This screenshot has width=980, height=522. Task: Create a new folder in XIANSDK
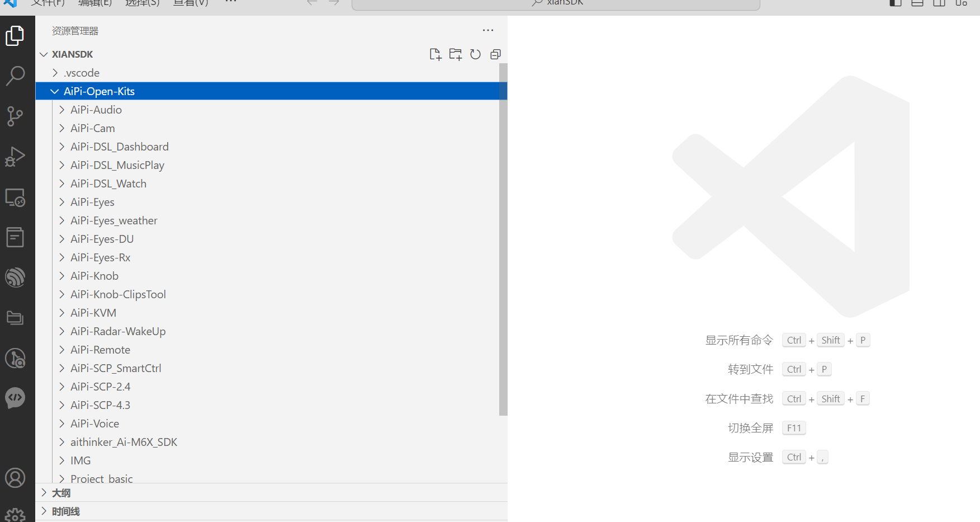coord(456,54)
